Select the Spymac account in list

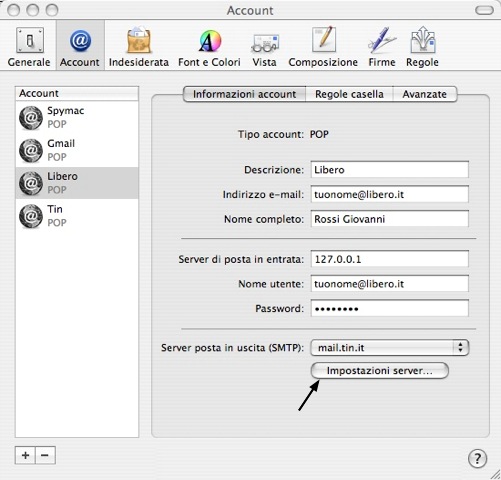[77, 117]
